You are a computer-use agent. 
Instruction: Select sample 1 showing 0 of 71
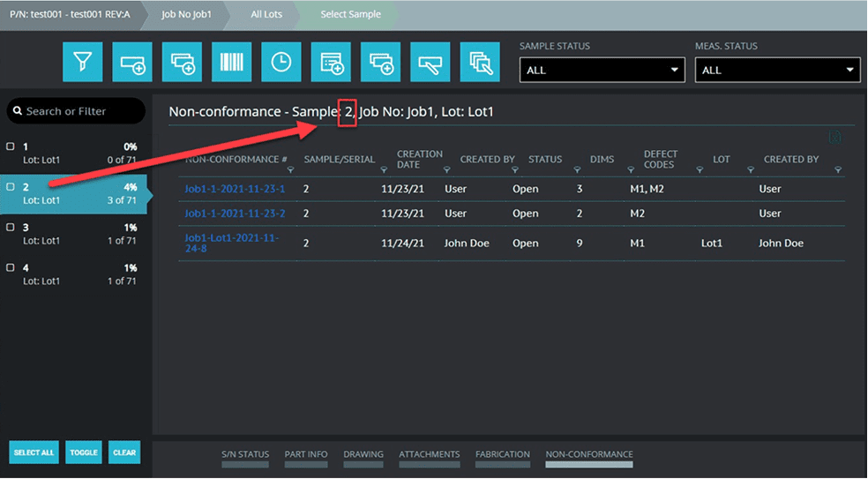(x=73, y=153)
